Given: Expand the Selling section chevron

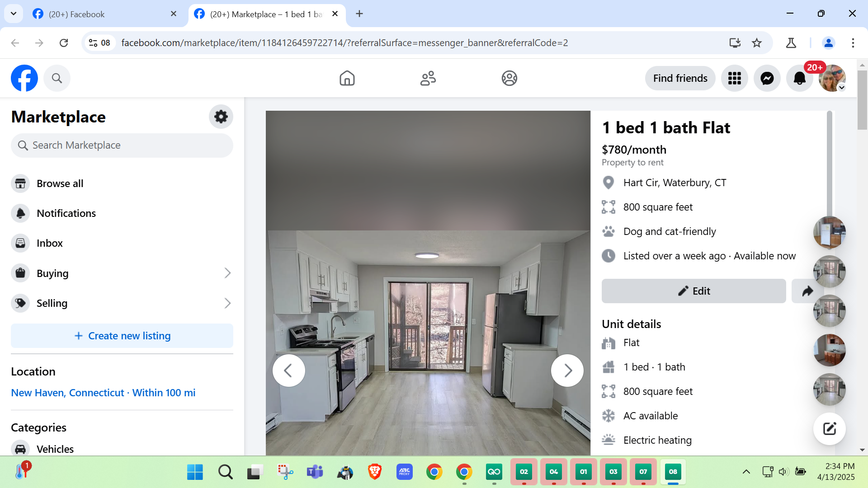Looking at the screenshot, I should click(227, 303).
